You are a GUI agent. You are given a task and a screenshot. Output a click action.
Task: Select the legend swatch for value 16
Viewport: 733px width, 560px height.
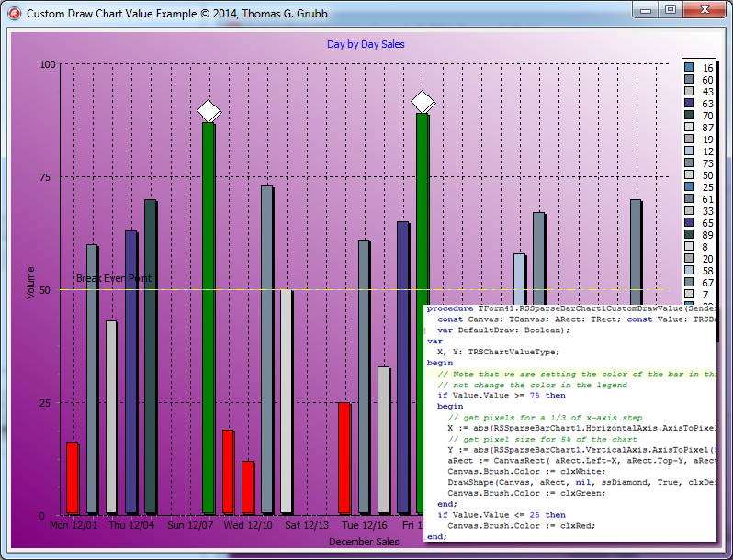[x=689, y=68]
